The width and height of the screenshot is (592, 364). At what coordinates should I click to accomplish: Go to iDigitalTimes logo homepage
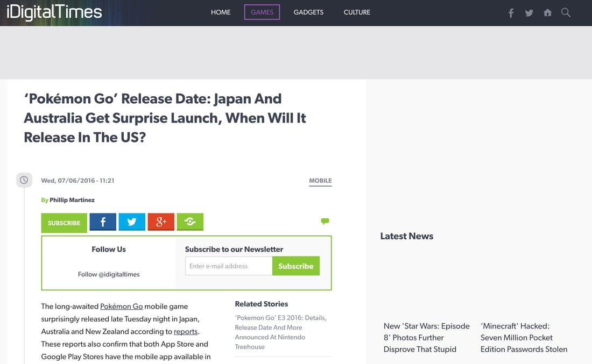[x=54, y=12]
